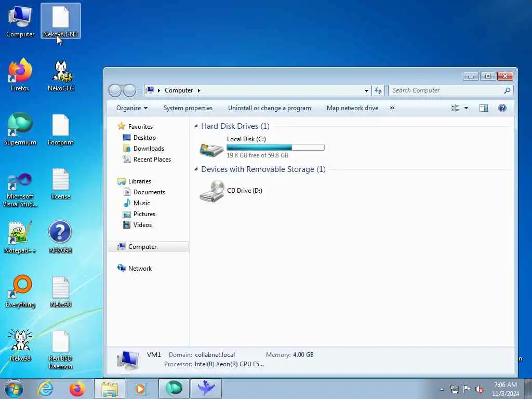The image size is (532, 399).
Task: Open the address bar history dropdown
Action: click(366, 90)
